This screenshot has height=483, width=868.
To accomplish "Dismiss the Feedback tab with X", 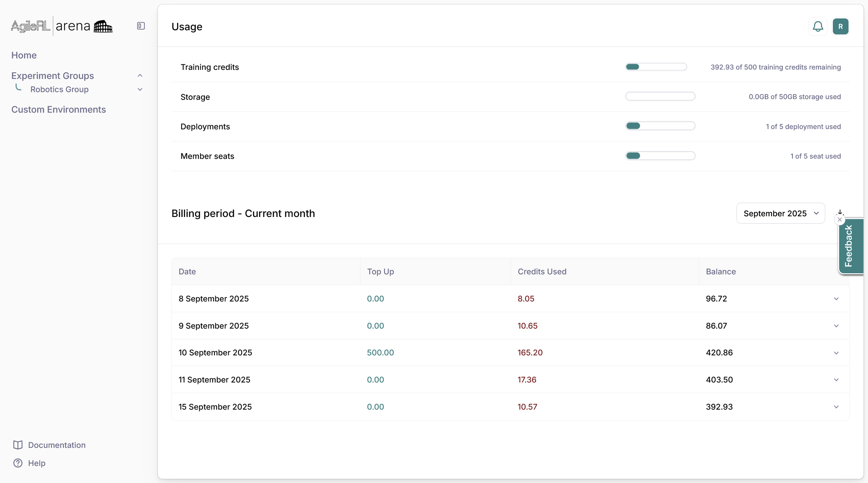I will click(x=839, y=220).
